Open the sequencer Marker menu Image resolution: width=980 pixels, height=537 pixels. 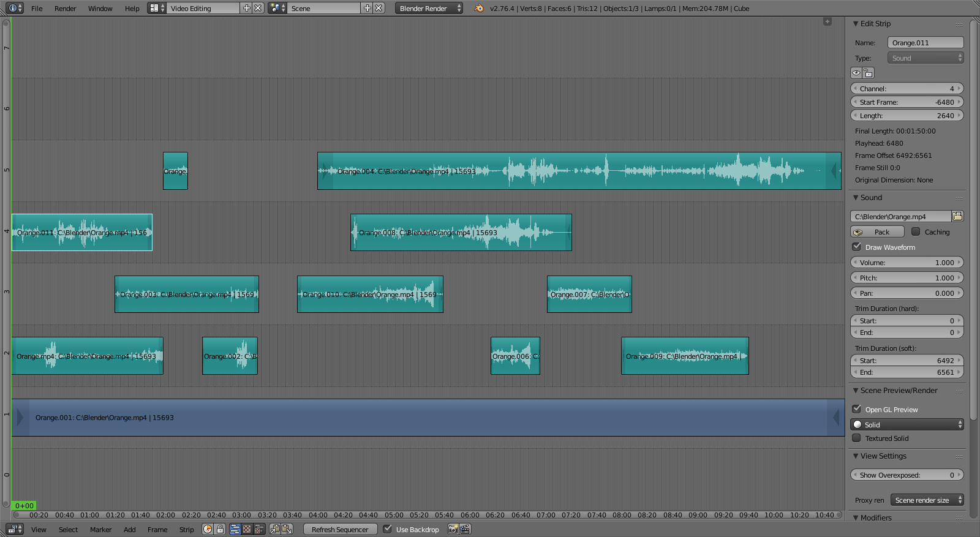[100, 530]
